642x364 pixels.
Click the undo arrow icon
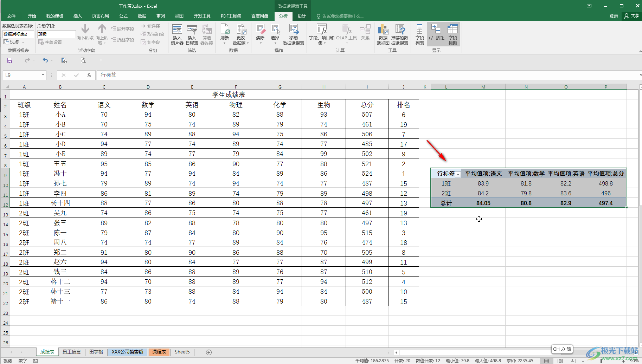click(45, 60)
